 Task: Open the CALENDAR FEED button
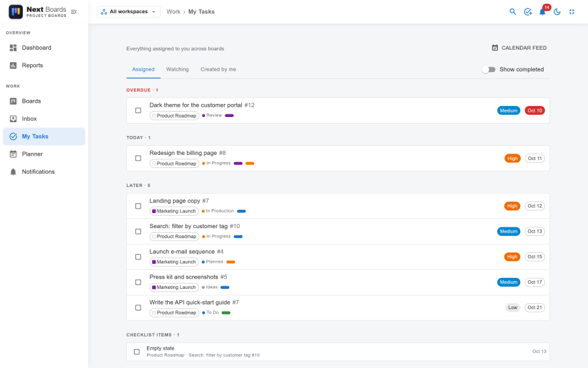[x=519, y=48]
